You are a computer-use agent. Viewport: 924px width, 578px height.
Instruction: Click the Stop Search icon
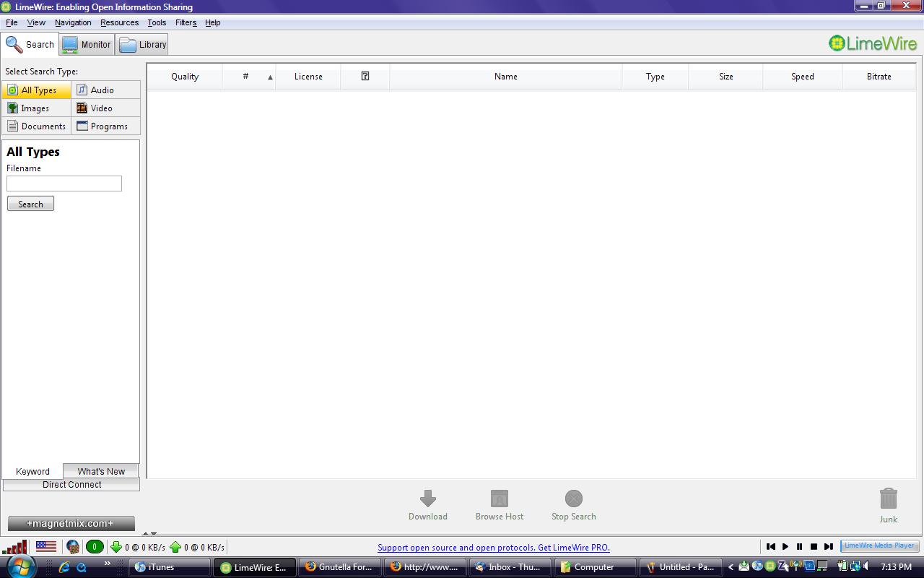click(x=574, y=499)
